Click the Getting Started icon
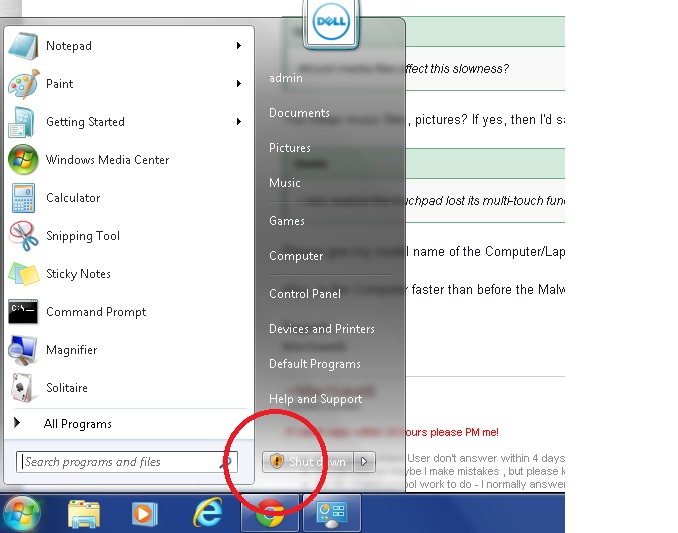The width and height of the screenshot is (678, 533). tap(22, 122)
